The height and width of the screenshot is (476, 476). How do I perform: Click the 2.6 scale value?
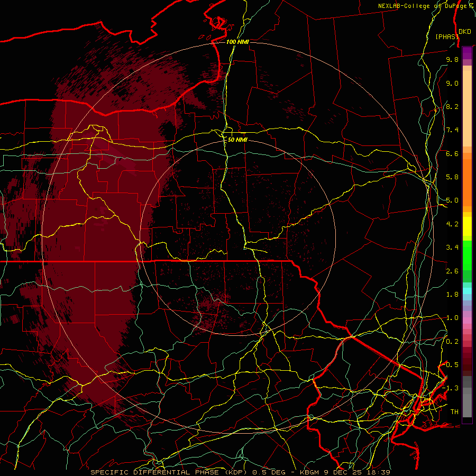pos(452,271)
